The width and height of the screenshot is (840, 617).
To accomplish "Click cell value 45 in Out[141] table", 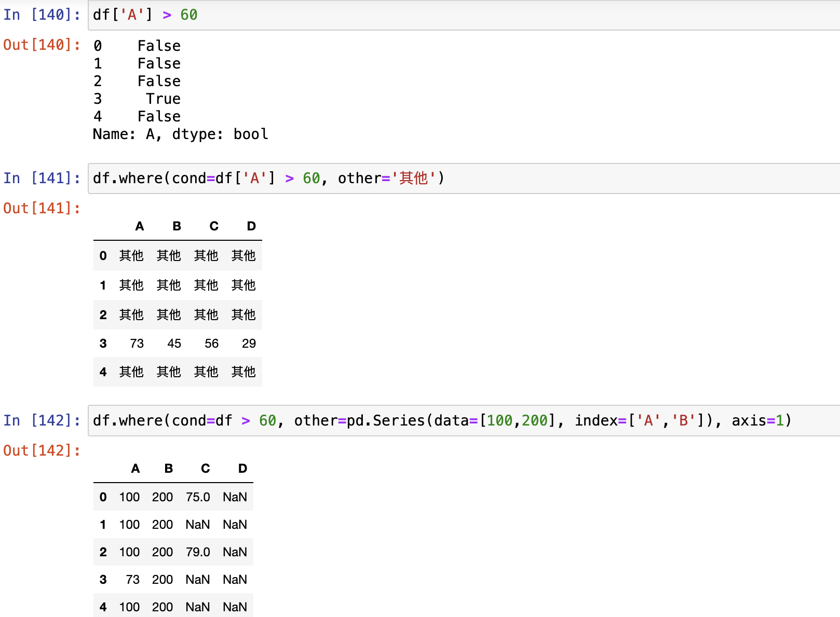I will coord(174,344).
